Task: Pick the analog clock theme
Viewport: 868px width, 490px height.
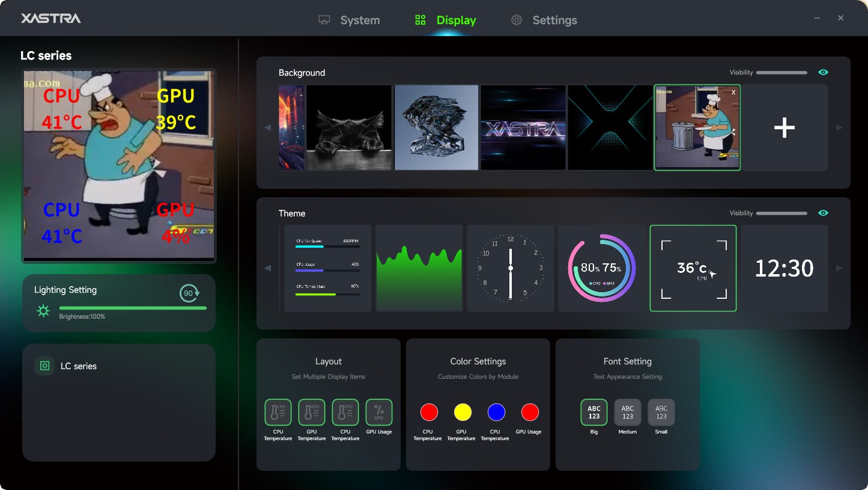Action: [x=511, y=268]
